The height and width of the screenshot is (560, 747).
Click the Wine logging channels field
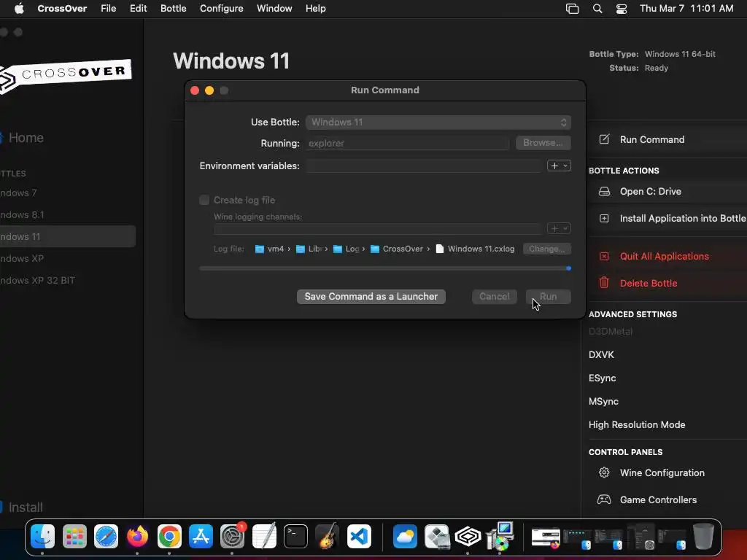[378, 228]
